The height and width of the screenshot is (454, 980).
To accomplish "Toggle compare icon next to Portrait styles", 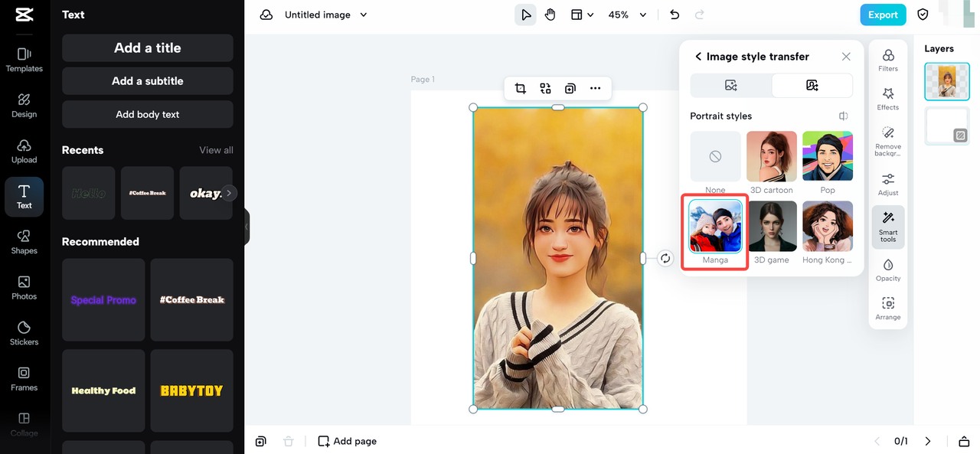I will coord(843,116).
